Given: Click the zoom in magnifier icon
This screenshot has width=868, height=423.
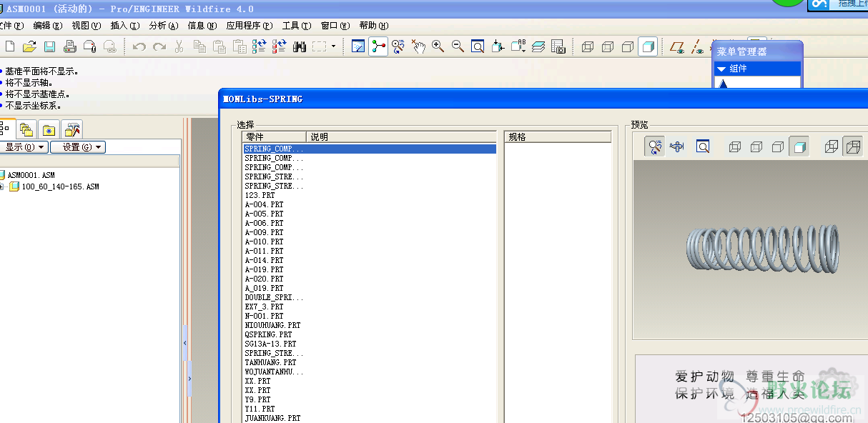Looking at the screenshot, I should click(x=438, y=46).
